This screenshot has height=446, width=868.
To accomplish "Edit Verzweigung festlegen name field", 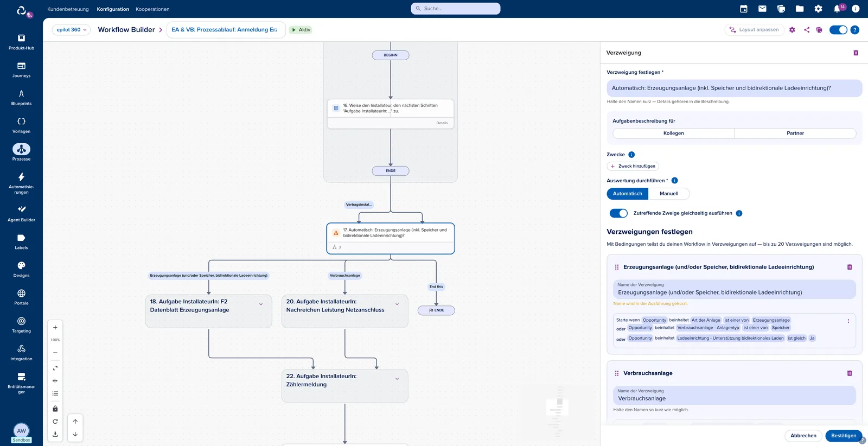I will click(734, 88).
